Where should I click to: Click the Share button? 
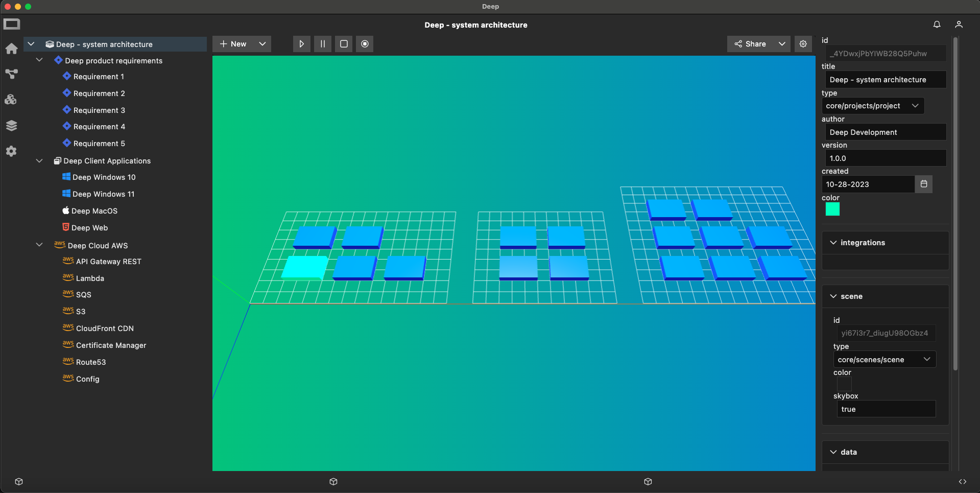750,44
